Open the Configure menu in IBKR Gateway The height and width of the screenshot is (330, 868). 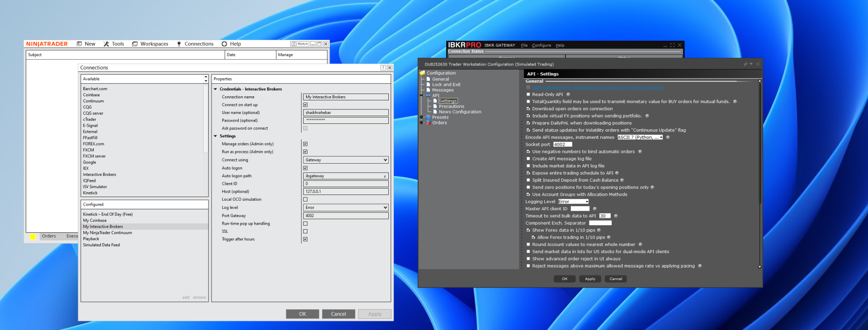point(541,45)
